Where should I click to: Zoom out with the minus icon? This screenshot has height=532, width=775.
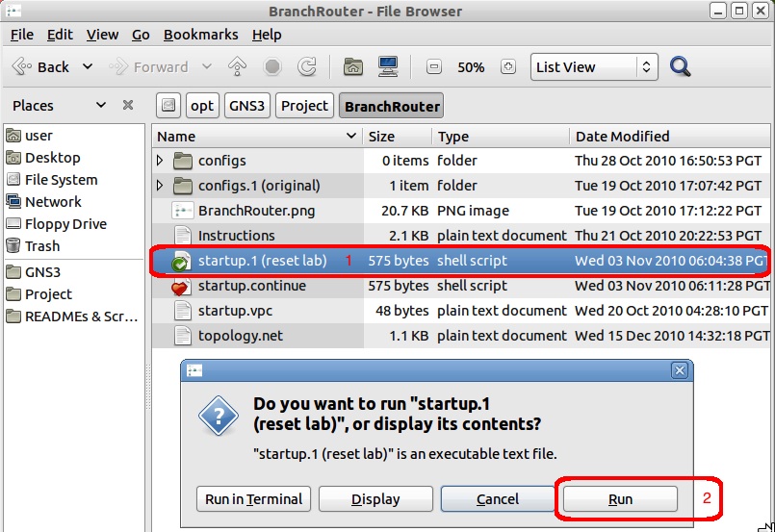[434, 67]
